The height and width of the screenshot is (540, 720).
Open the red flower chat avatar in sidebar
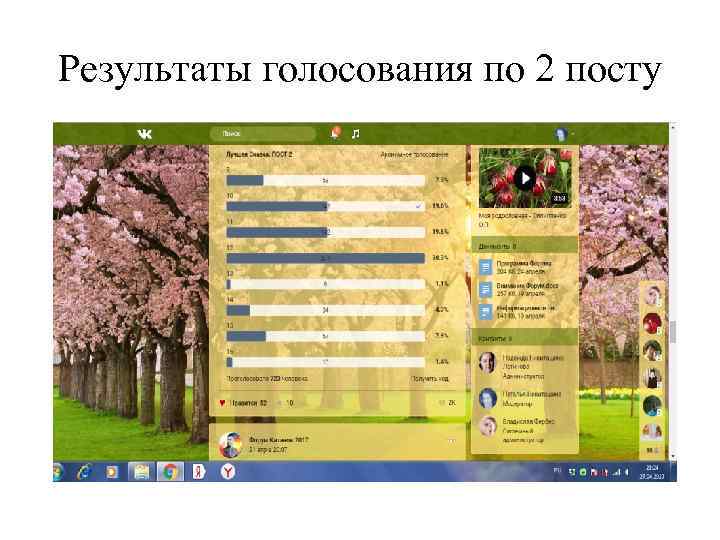pyautogui.click(x=652, y=322)
